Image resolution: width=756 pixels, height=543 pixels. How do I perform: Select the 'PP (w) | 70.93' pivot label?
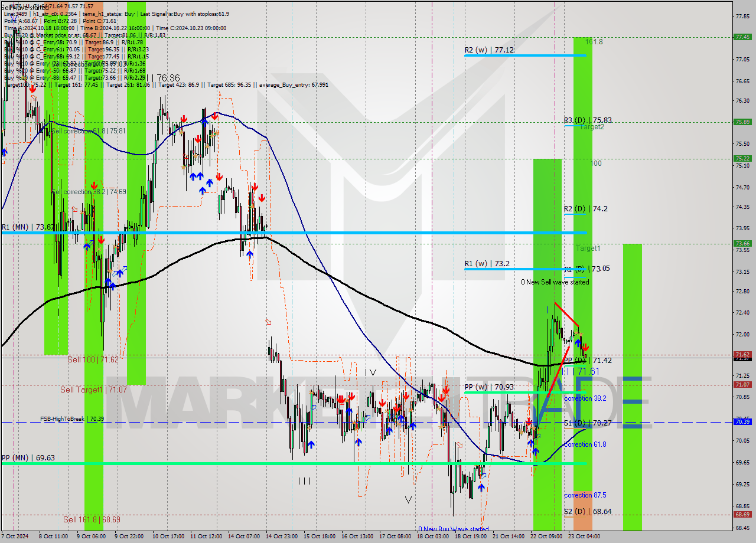tap(489, 387)
